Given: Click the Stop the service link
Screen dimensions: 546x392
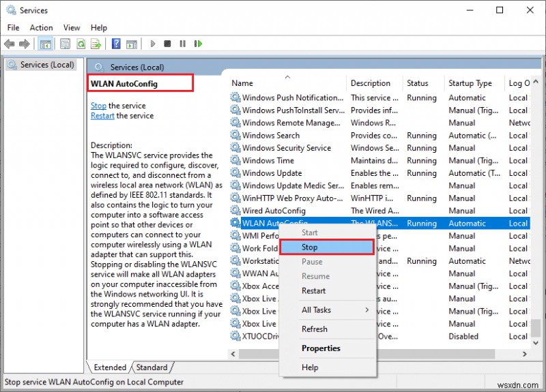Looking at the screenshot, I should [x=98, y=106].
